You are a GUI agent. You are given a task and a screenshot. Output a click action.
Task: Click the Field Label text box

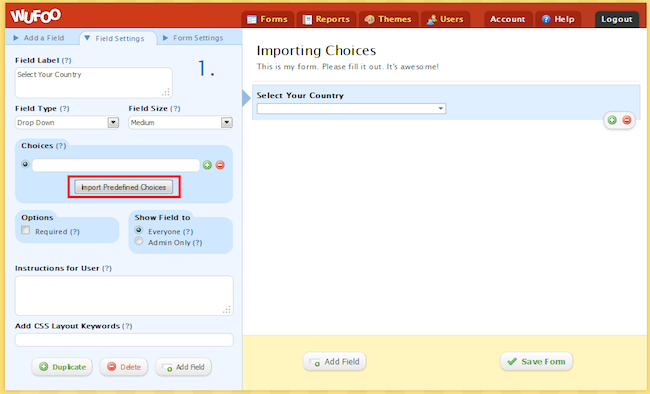coord(94,83)
